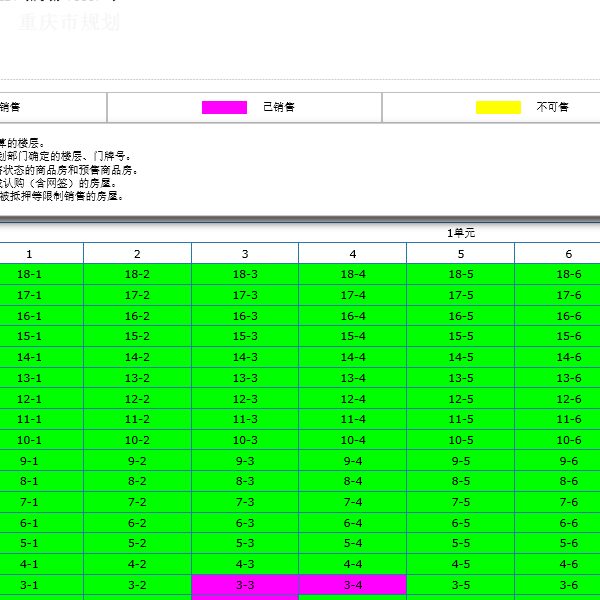Click the 1单元 unit header

click(461, 233)
